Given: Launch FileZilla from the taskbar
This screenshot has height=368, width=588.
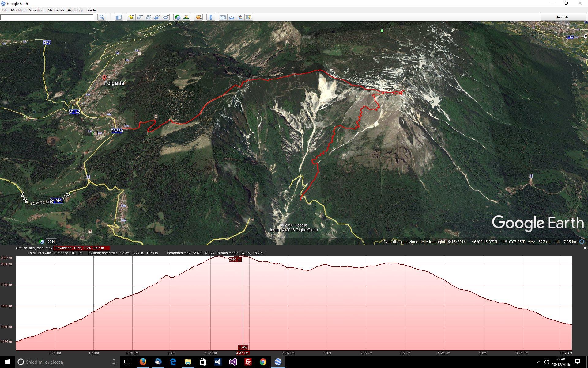Looking at the screenshot, I should (248, 362).
